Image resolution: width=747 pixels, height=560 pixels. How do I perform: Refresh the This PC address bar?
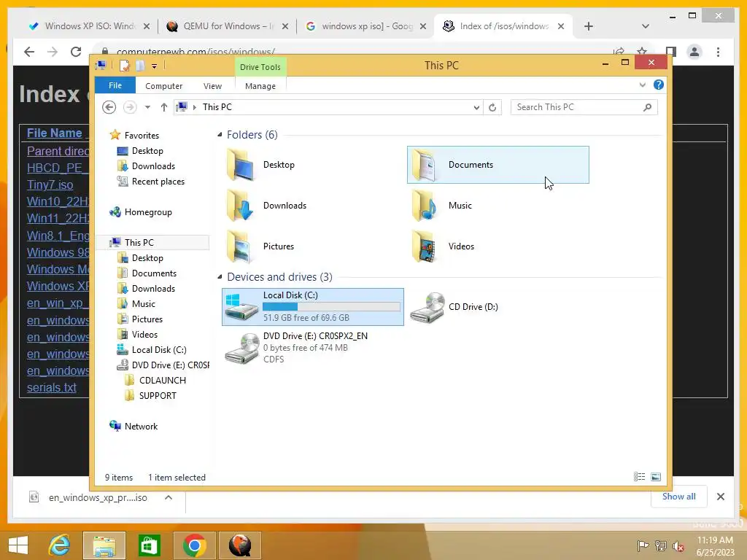(492, 108)
